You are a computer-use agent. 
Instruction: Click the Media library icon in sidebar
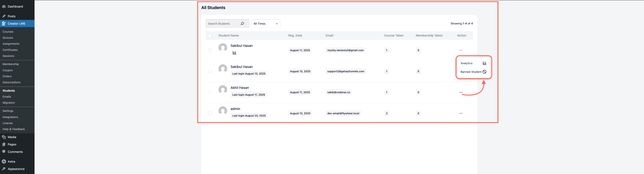tap(4, 137)
